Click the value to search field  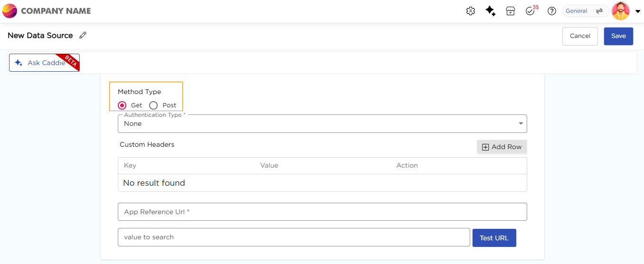[294, 237]
